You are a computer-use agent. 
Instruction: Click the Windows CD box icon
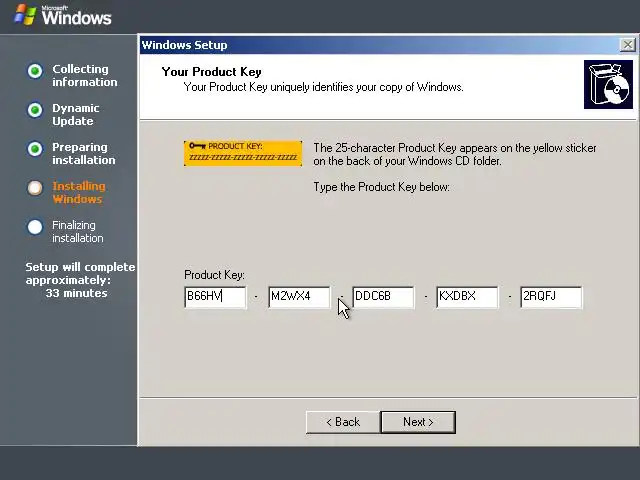point(608,84)
